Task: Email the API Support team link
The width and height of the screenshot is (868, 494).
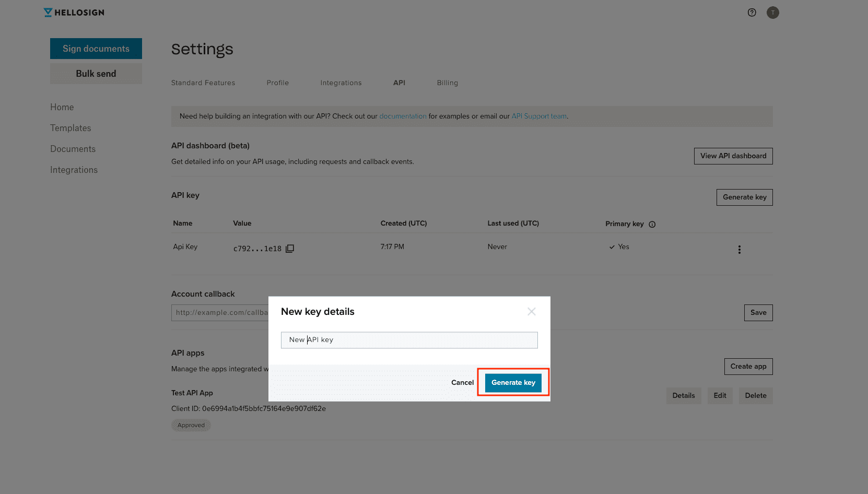Action: 538,116
